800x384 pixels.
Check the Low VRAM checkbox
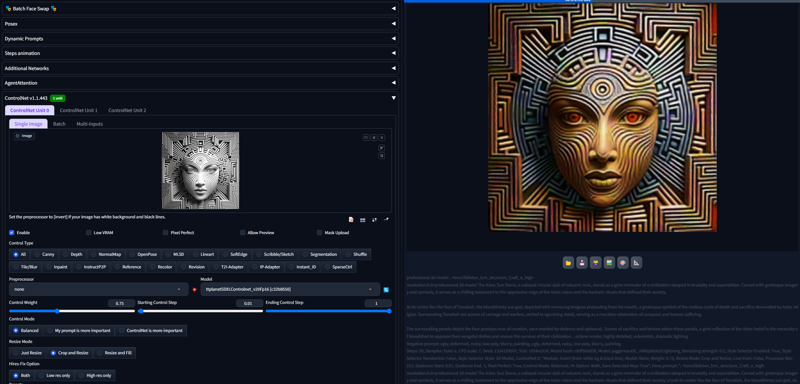[x=89, y=233]
